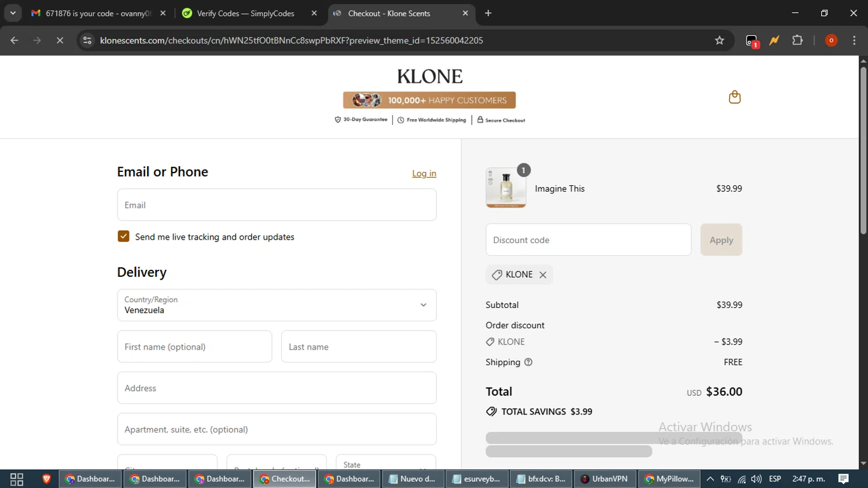The image size is (868, 488).
Task: Open the shopping bag cart icon
Action: [734, 97]
